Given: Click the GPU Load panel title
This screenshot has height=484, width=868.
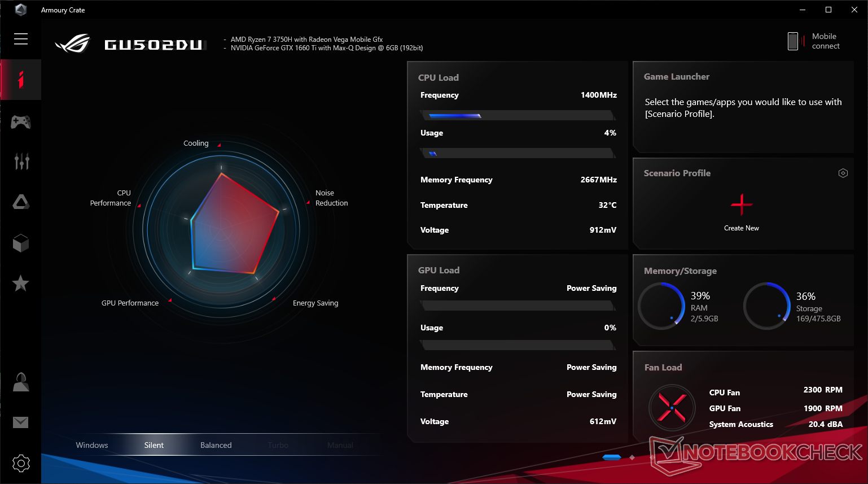Looking at the screenshot, I should (x=439, y=271).
